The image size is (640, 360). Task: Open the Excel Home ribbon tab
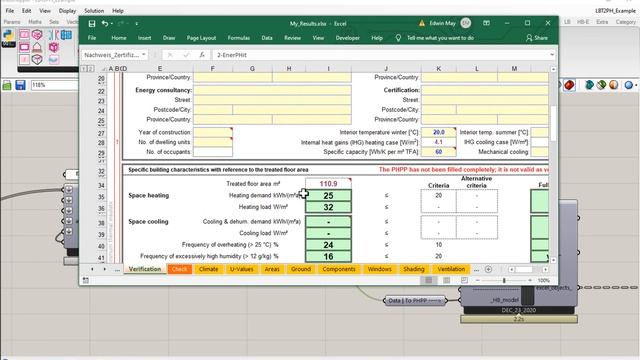click(x=119, y=38)
